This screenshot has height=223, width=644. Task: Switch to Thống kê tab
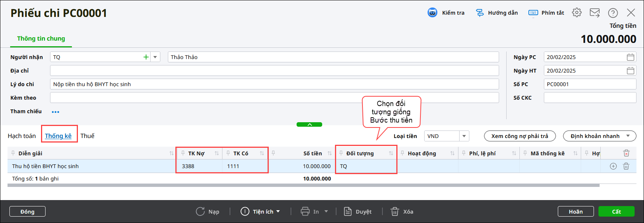pyautogui.click(x=58, y=136)
